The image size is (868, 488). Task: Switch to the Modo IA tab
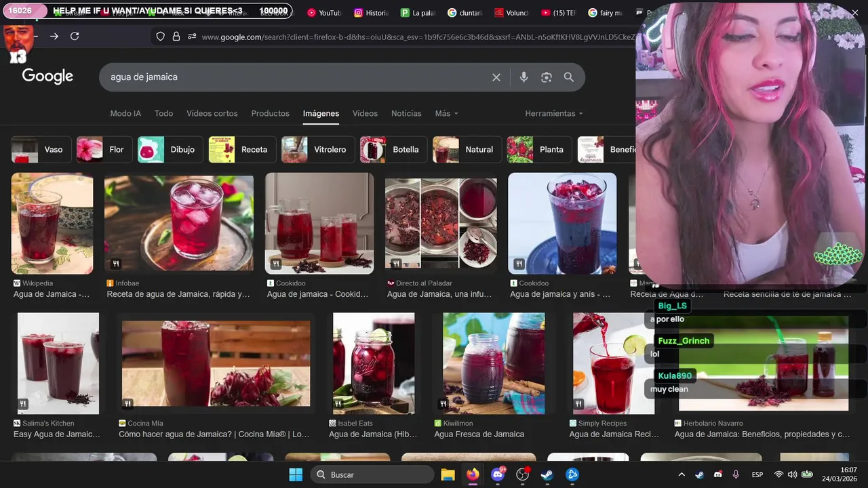coord(125,113)
